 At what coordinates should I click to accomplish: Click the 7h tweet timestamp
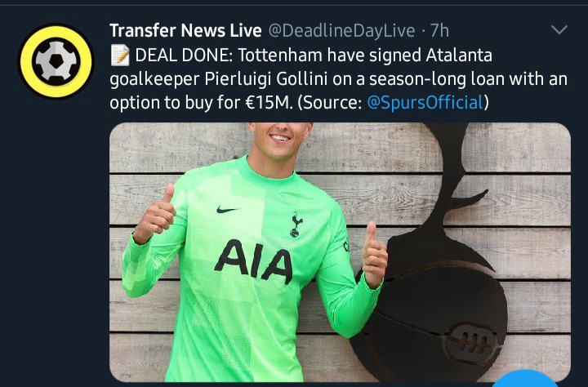tap(439, 31)
